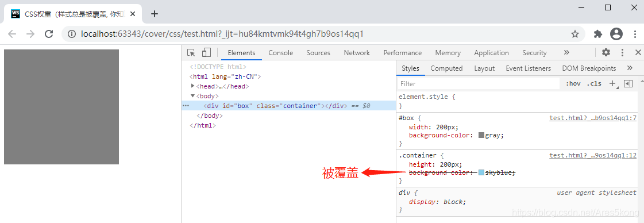Switch to the Console tab
The width and height of the screenshot is (644, 223).
281,52
